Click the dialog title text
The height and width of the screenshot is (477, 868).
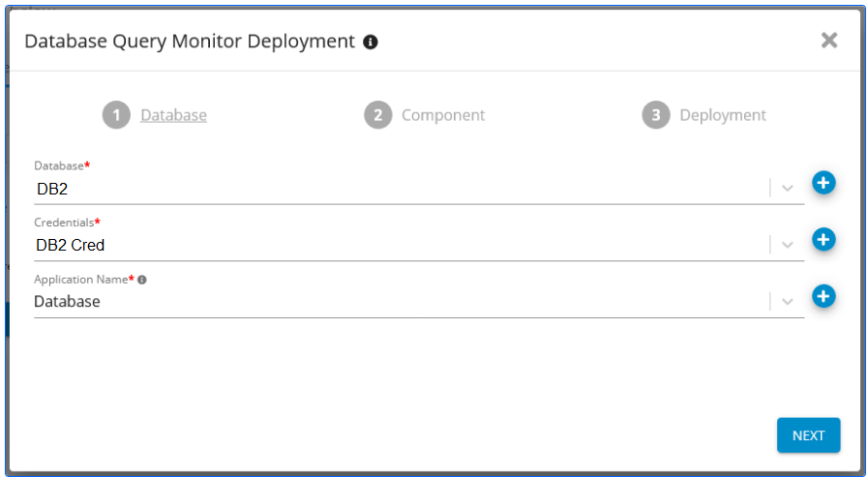tap(190, 42)
